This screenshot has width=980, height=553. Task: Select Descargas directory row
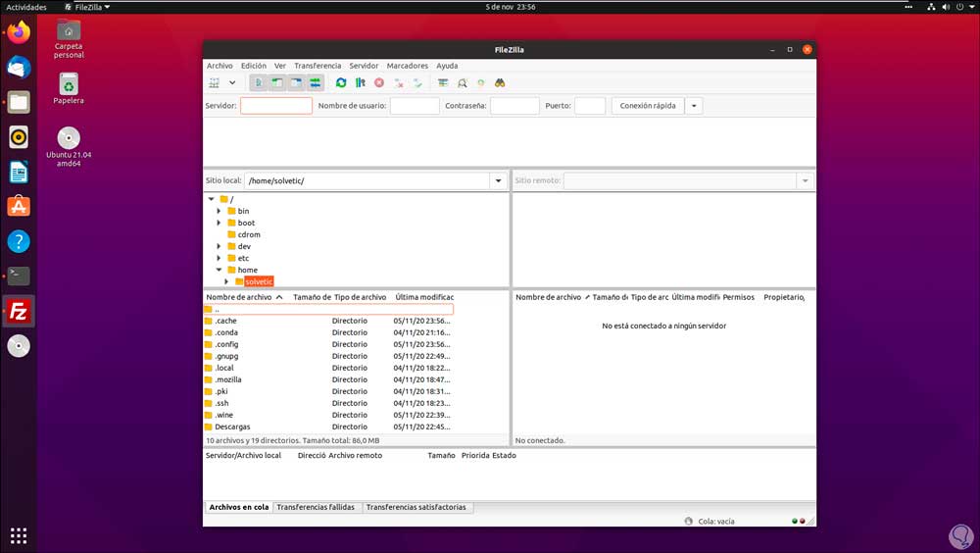click(328, 427)
